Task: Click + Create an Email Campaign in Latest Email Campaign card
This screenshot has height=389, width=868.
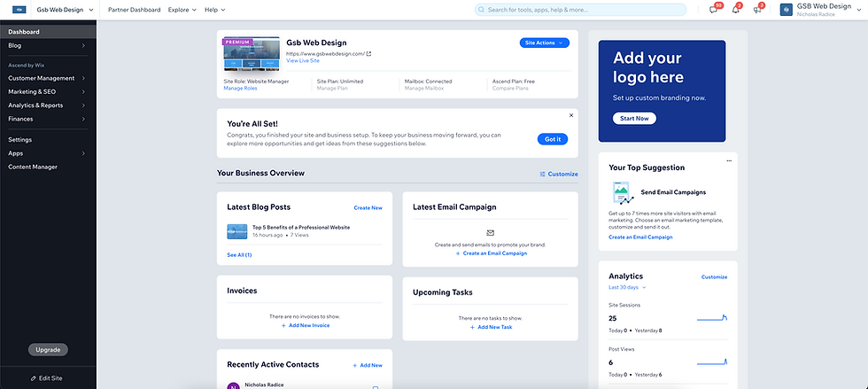Action: 491,253
